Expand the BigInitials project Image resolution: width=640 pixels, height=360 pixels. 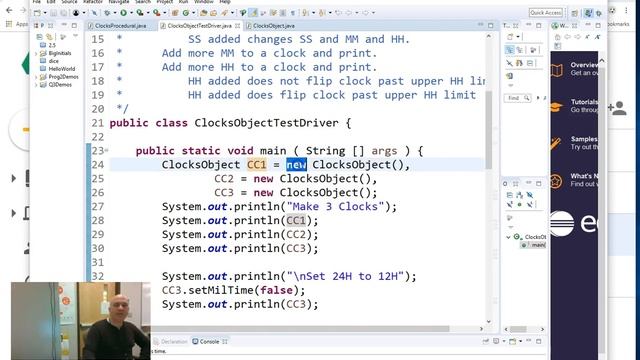pos(36,53)
